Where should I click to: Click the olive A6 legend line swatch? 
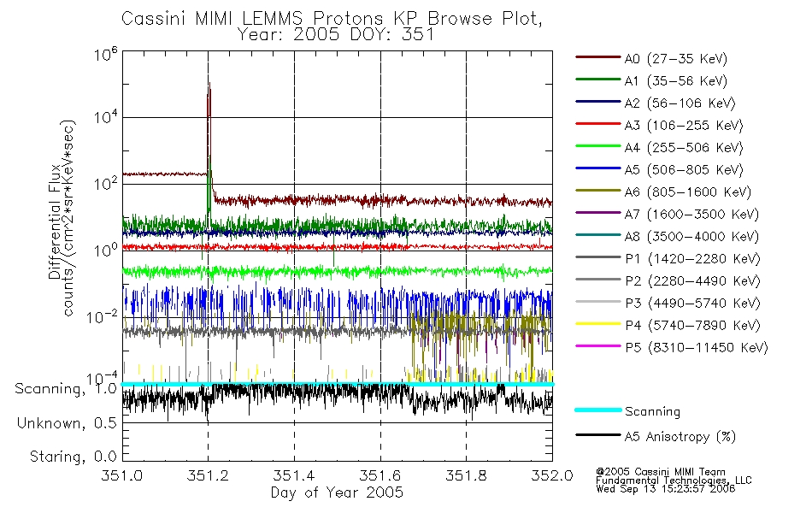coord(598,191)
